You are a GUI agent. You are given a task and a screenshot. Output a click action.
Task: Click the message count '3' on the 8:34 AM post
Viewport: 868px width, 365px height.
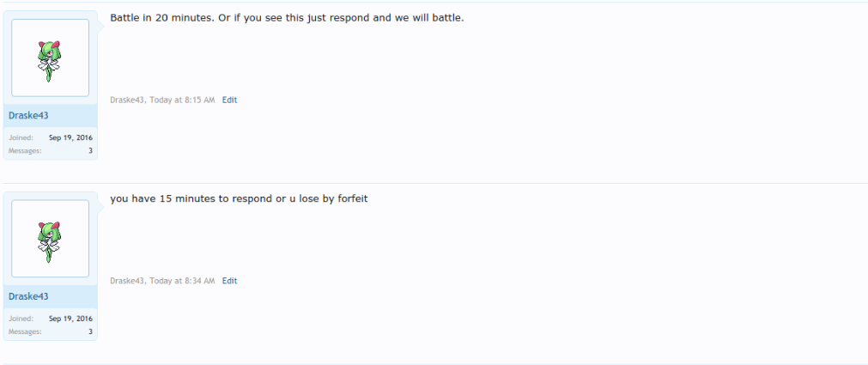point(90,332)
